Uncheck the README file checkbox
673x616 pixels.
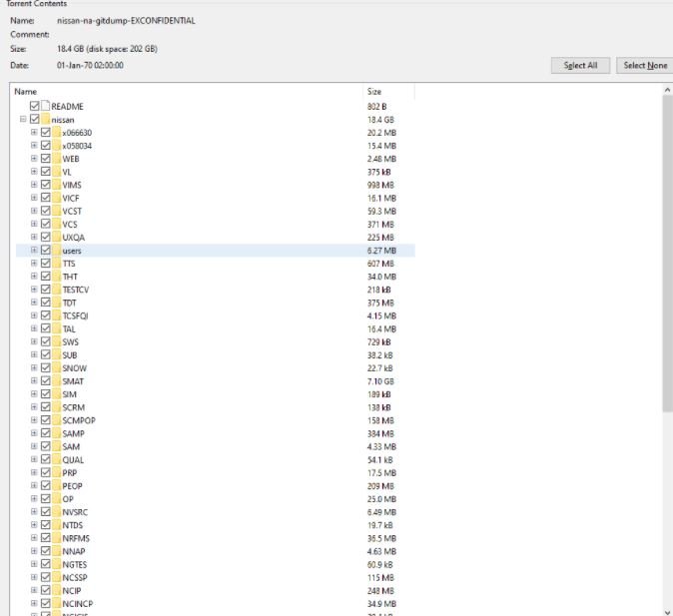click(35, 106)
